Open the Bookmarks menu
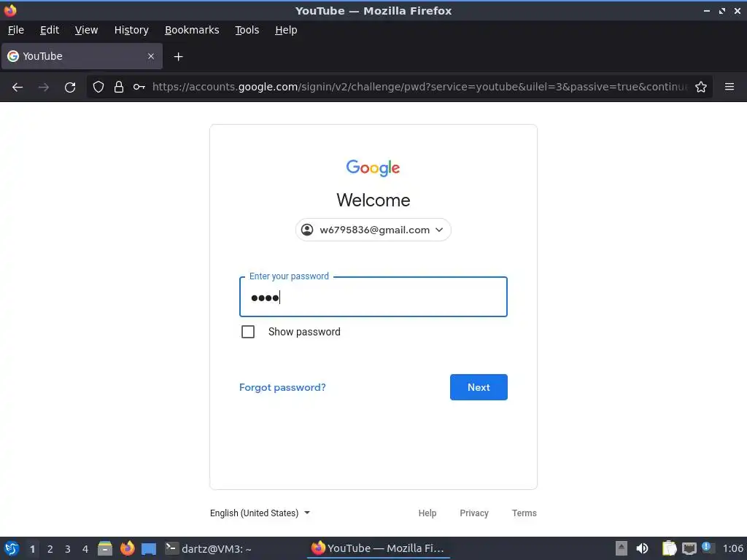 (x=192, y=30)
